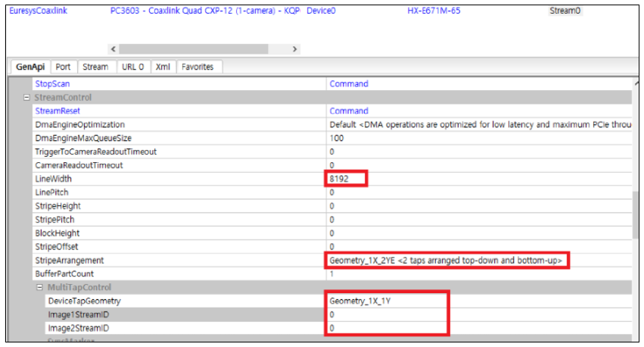Edit the StripePitch value
Viewport: 644px width, 347px height.
pyautogui.click(x=479, y=220)
